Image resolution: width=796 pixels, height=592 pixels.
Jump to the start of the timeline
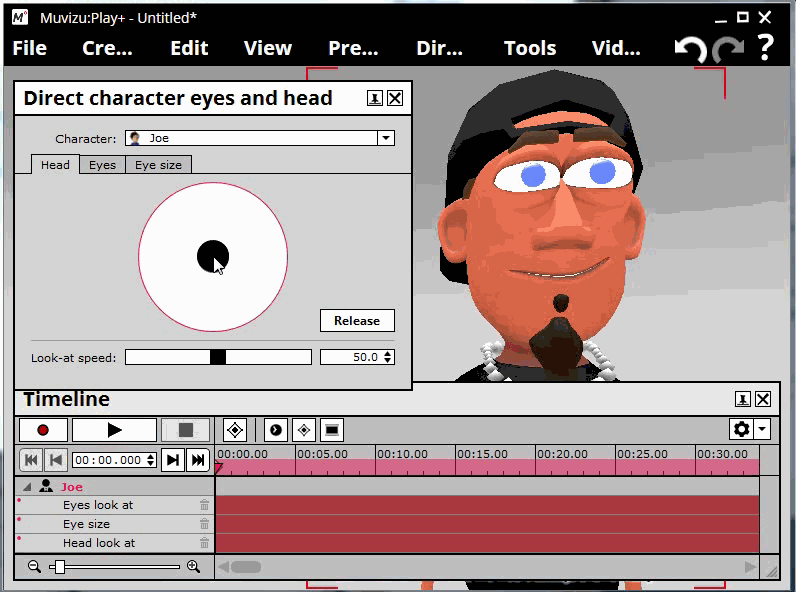[x=31, y=460]
